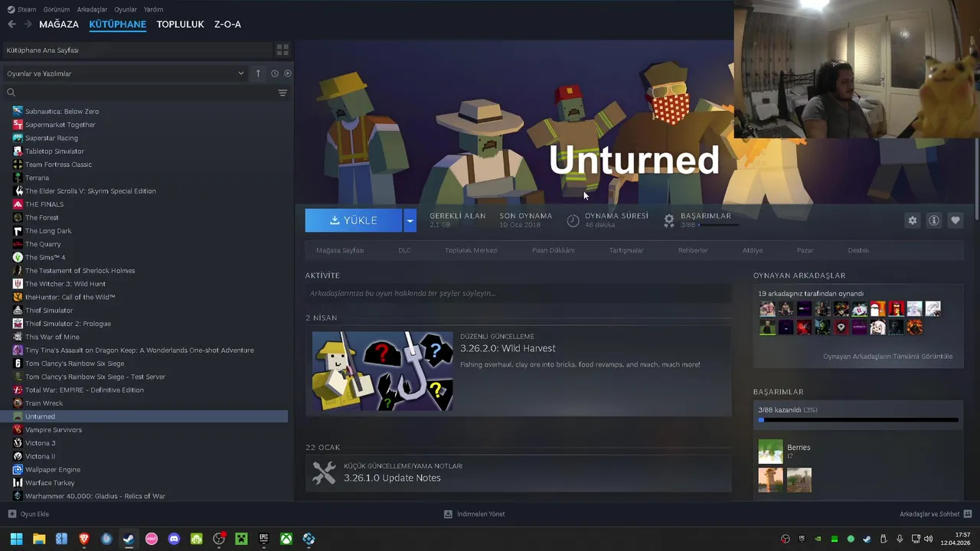Go to the TOPLULUK section
The height and width of the screenshot is (551, 980).
click(x=180, y=24)
